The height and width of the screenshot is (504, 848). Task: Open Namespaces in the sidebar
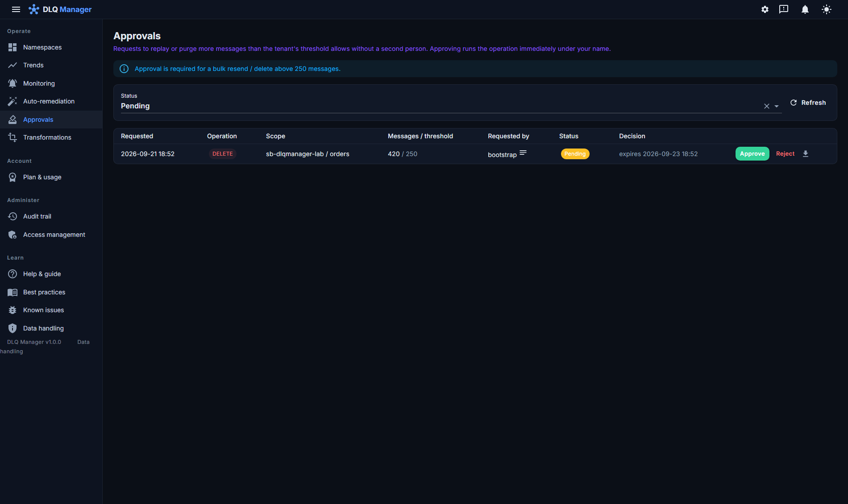(51, 47)
